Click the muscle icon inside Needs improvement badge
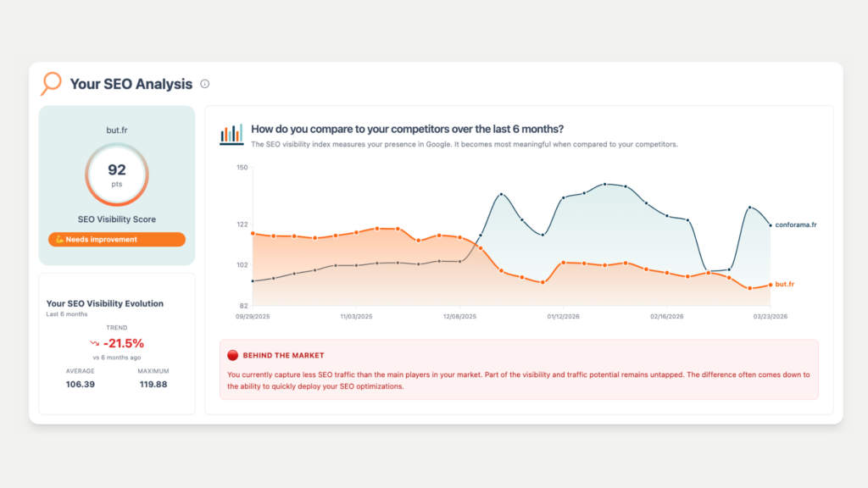Viewport: 868px width, 488px height. [60, 239]
